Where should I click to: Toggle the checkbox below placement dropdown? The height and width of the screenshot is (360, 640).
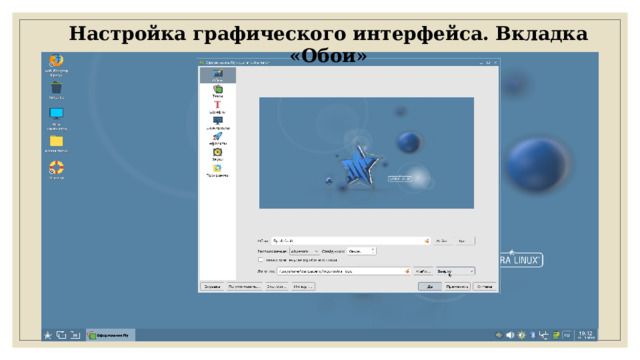click(260, 260)
